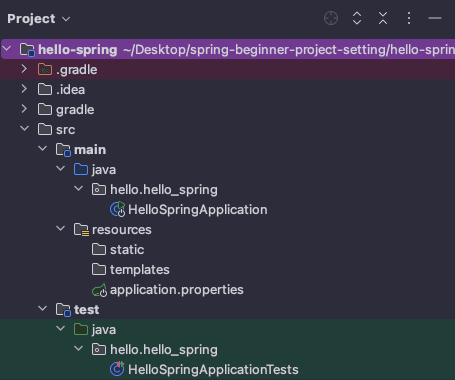Click the HelloSpringApplication class icon
Viewport: 455px width, 380px height.
[x=117, y=209]
